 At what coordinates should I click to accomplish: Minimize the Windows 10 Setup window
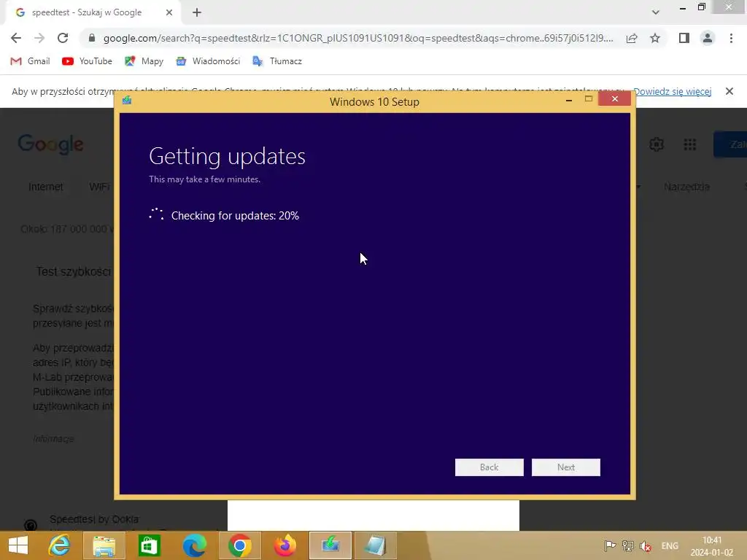point(569,99)
